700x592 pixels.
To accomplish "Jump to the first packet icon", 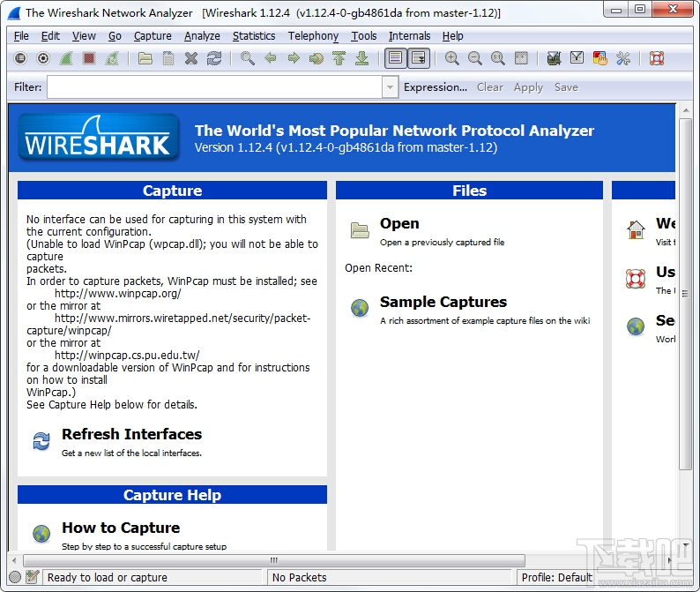I will [x=339, y=58].
